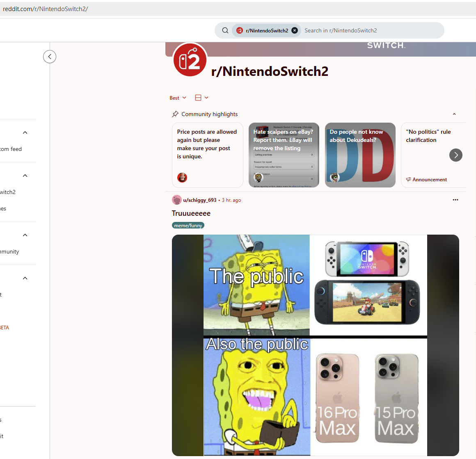This screenshot has width=476, height=459.
Task: Collapse the sidebar section above 'mmunity'
Action: click(25, 235)
